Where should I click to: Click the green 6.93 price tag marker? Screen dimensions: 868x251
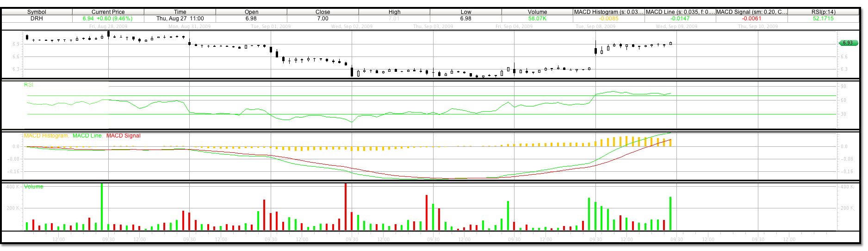pos(848,43)
